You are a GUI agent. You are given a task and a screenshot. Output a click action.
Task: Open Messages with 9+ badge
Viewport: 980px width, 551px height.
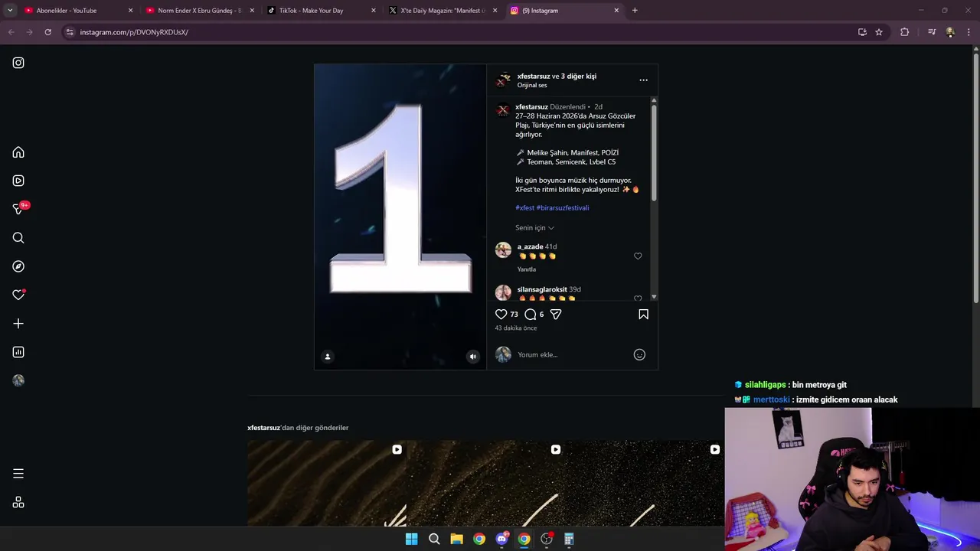(18, 209)
